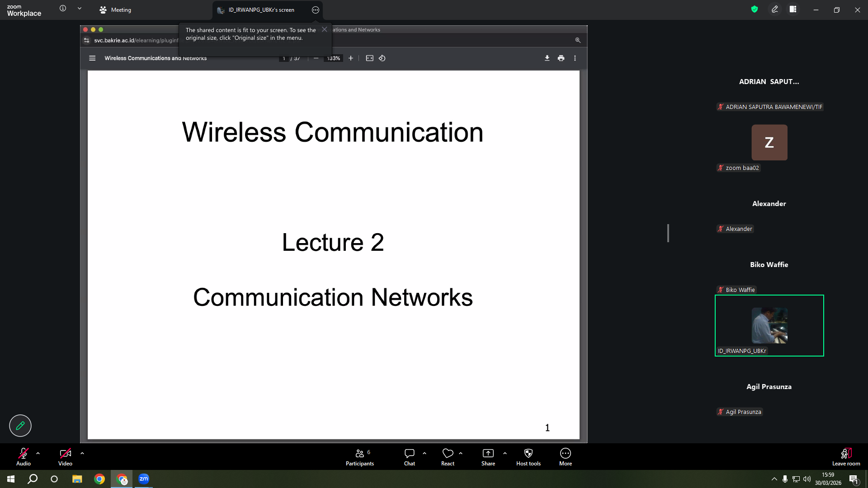Open the annotate pencil icon in title bar
This screenshot has height=488, width=868.
[775, 9]
